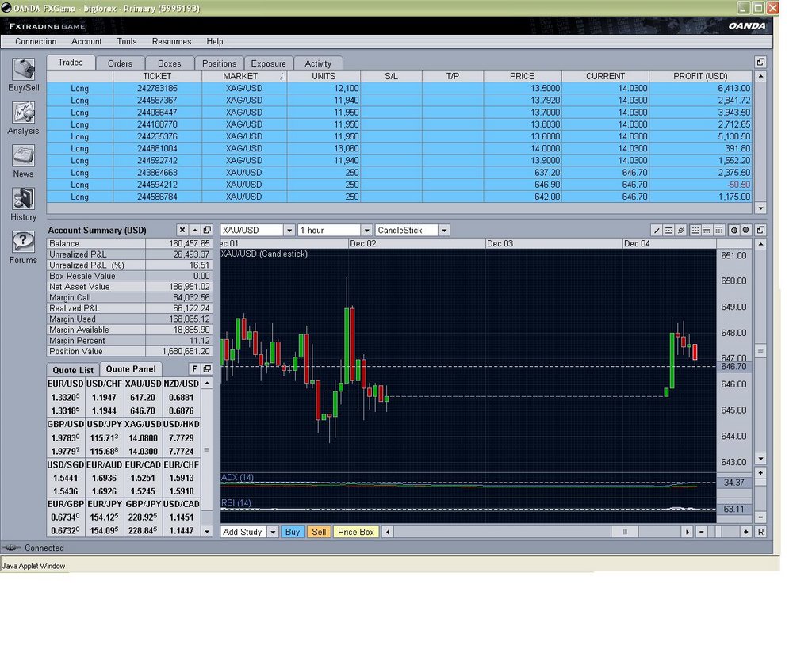Image resolution: width=812 pixels, height=649 pixels.
Task: Detach the chart panel into window
Action: (x=760, y=231)
